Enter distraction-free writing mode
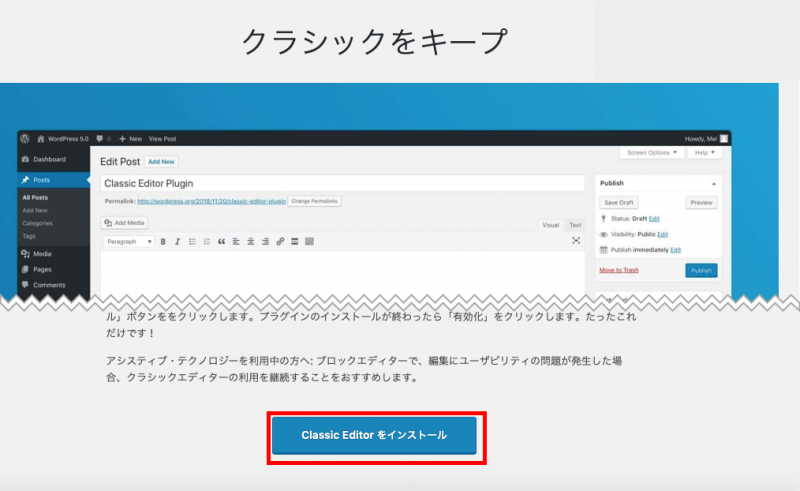 (x=576, y=240)
